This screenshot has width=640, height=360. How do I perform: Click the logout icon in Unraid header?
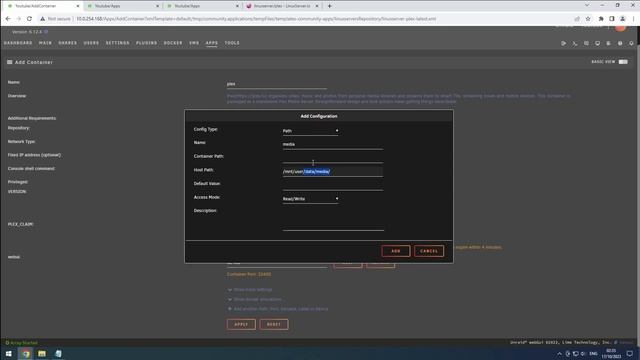click(563, 43)
